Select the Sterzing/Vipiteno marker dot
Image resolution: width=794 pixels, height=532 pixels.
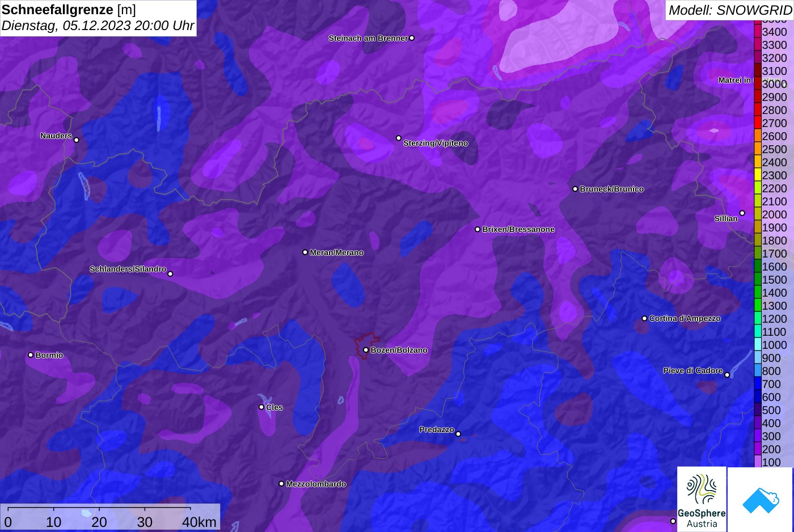[x=399, y=138]
